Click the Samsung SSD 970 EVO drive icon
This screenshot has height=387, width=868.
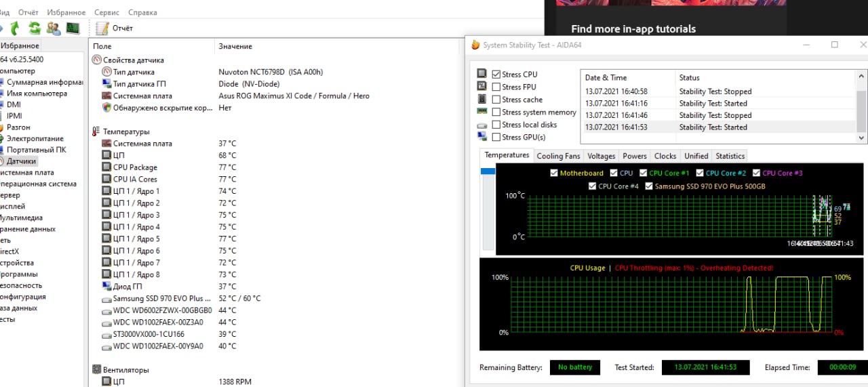(106, 299)
